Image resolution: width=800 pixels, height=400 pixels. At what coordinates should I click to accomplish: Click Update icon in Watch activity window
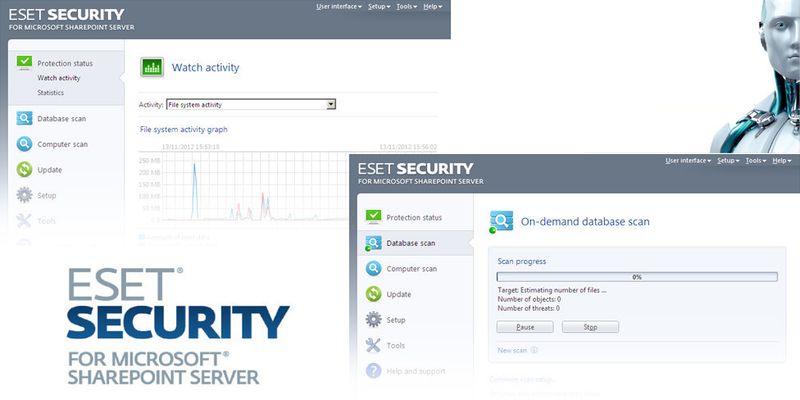pos(24,169)
